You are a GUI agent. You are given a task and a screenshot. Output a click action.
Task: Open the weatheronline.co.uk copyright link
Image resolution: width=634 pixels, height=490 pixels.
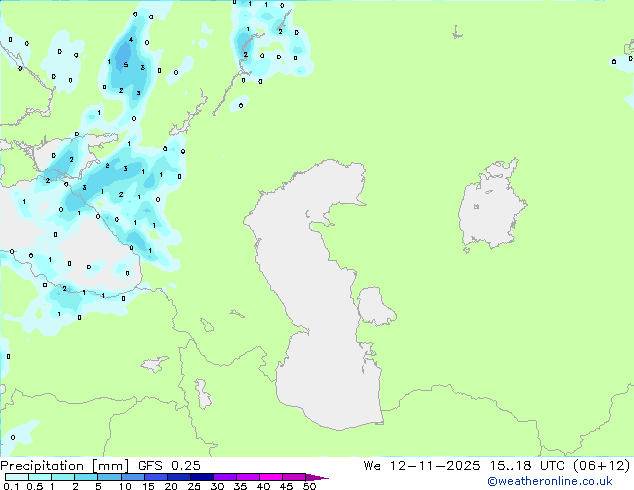pyautogui.click(x=550, y=481)
